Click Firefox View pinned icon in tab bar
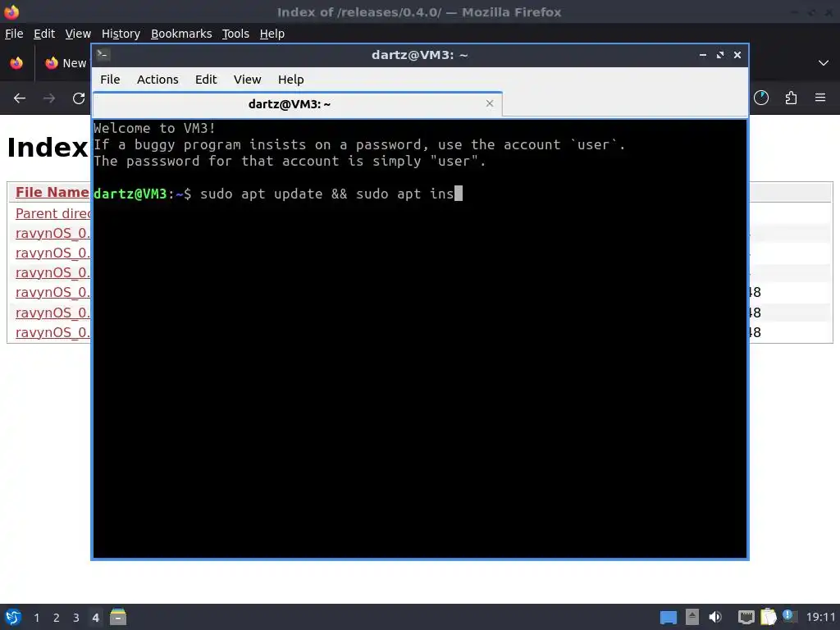This screenshot has height=630, width=840. tap(16, 63)
